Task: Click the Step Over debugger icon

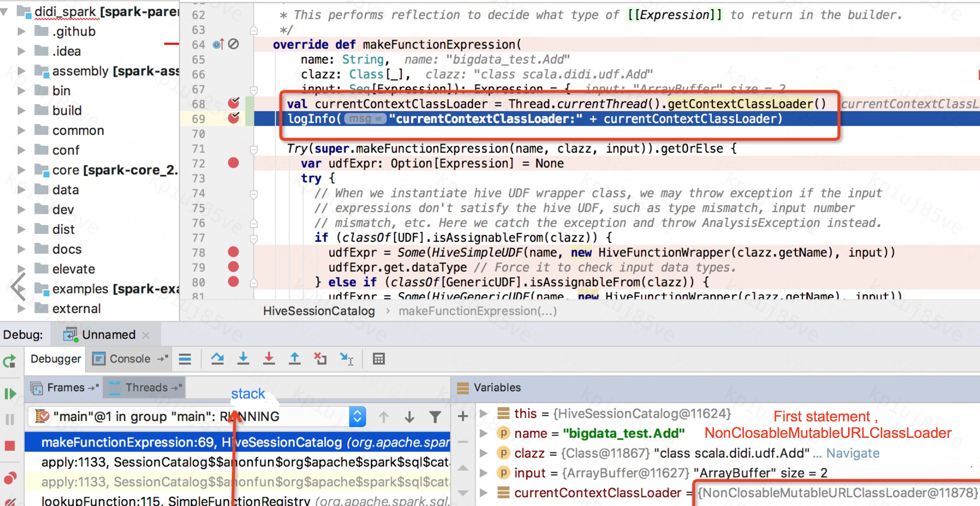Action: coord(217,359)
